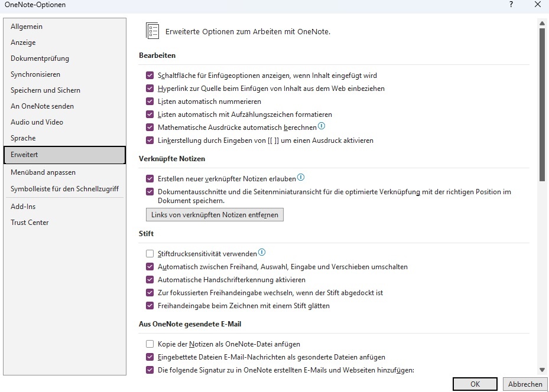Switch to the Anzeige category

pyautogui.click(x=64, y=43)
